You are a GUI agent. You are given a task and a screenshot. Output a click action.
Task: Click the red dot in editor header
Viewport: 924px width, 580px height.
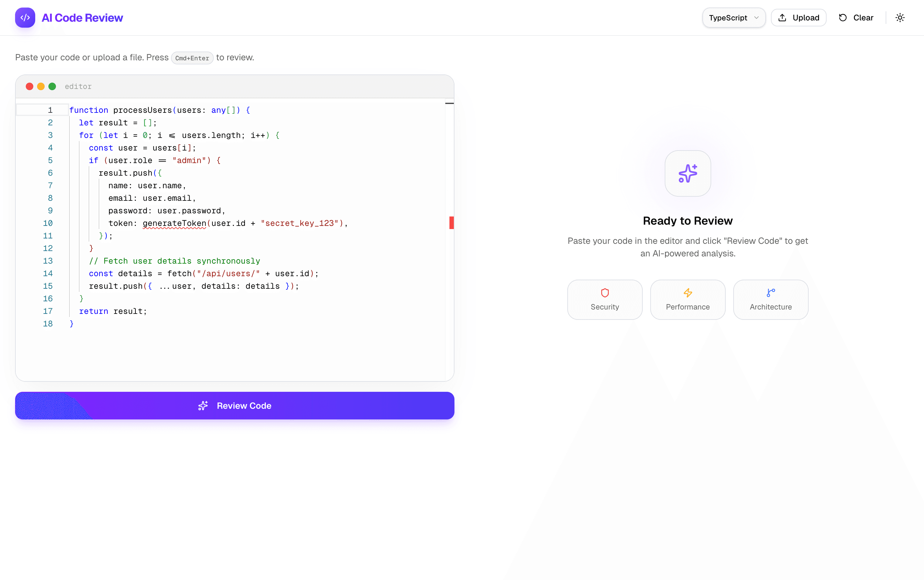(30, 86)
